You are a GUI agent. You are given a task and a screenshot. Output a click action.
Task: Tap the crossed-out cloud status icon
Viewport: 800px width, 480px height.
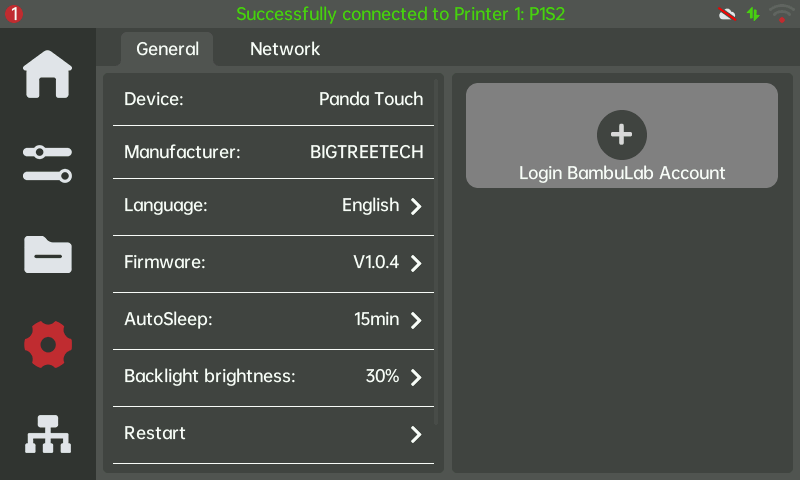(x=728, y=14)
